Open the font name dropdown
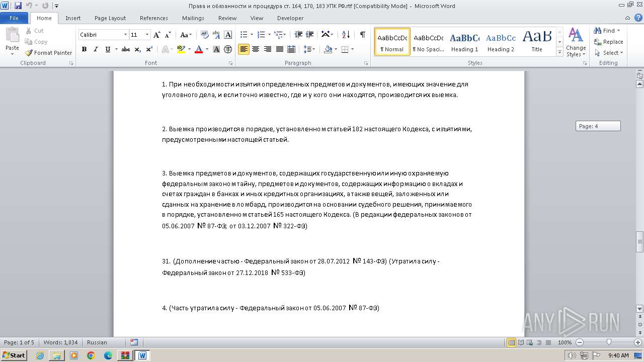The height and width of the screenshot is (362, 644). point(125,35)
